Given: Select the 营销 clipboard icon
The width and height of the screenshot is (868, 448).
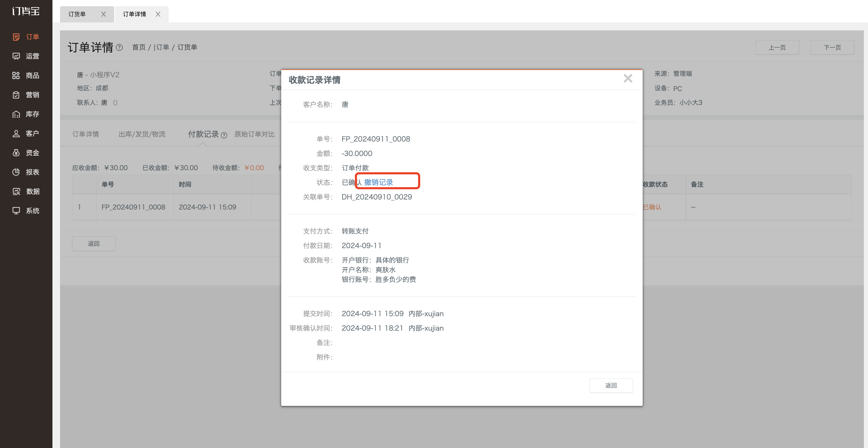Looking at the screenshot, I should 16,95.
